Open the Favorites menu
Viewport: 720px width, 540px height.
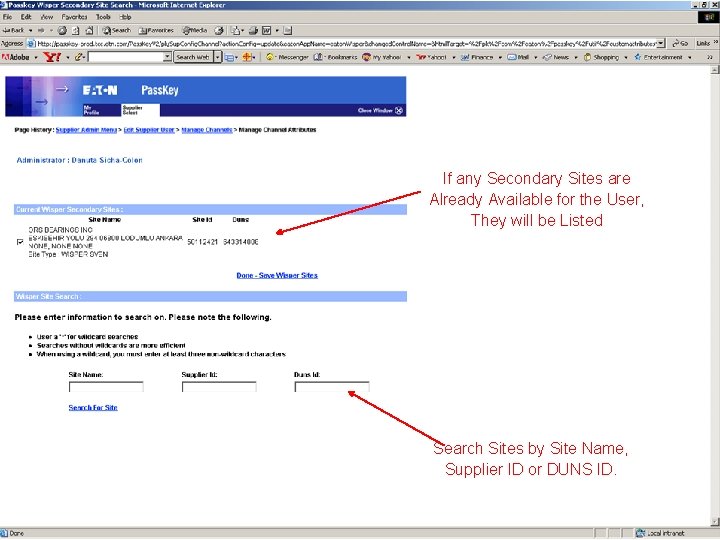click(74, 17)
